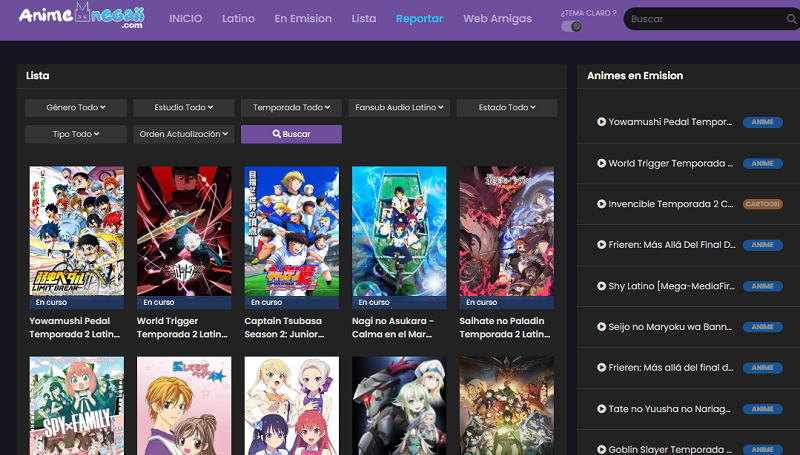The image size is (800, 455).
Task: Toggle the Tema Claro switch
Action: 571,27
